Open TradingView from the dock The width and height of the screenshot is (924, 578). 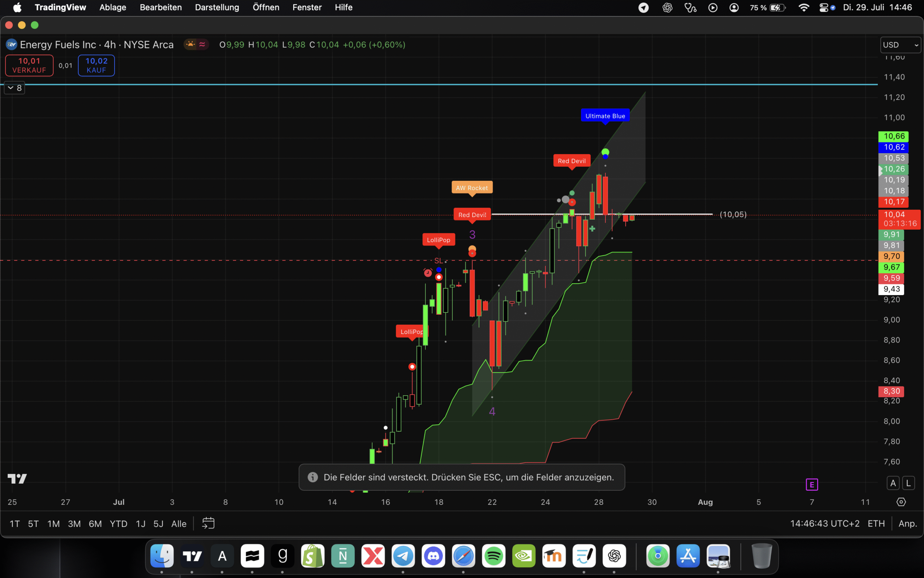192,556
